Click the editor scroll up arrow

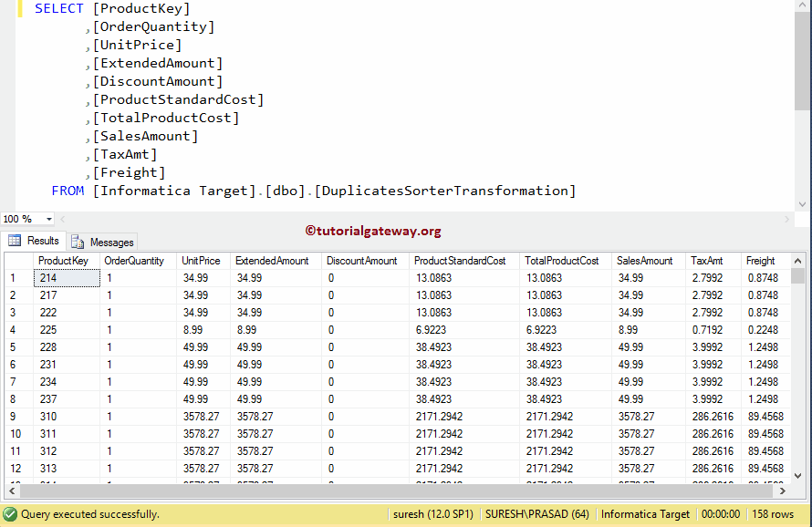pyautogui.click(x=802, y=5)
